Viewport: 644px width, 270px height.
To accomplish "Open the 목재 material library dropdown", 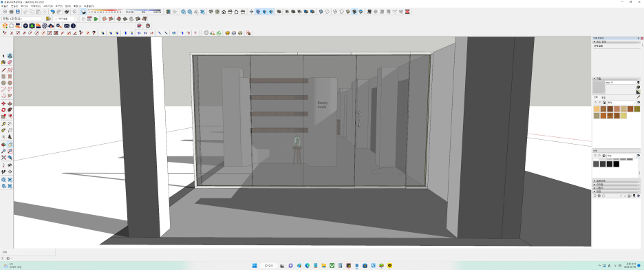I will [x=621, y=103].
